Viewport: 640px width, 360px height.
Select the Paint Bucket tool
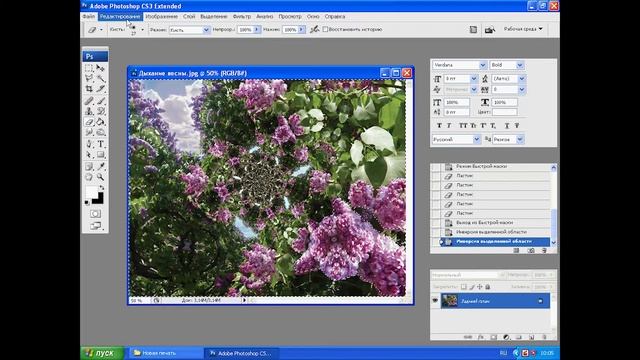100,122
